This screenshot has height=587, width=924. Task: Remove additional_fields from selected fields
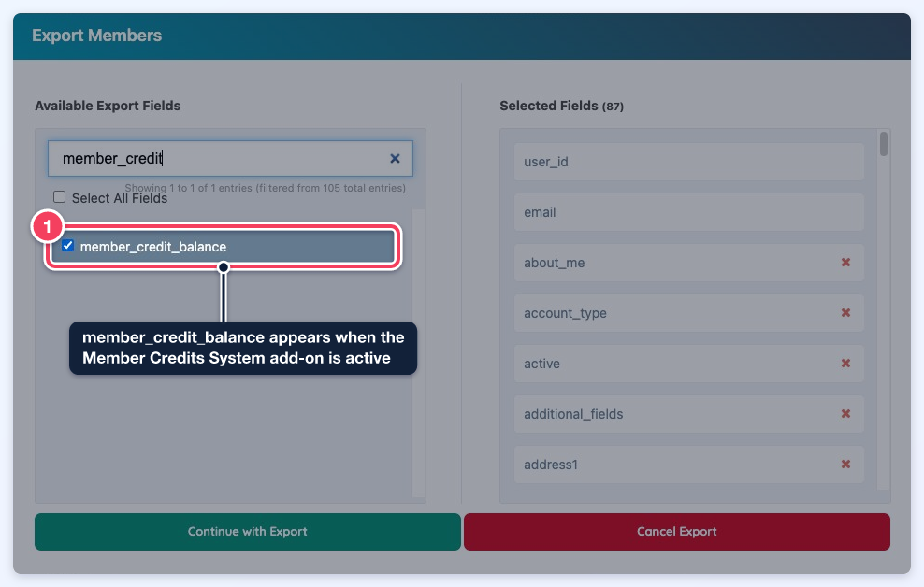[845, 414]
